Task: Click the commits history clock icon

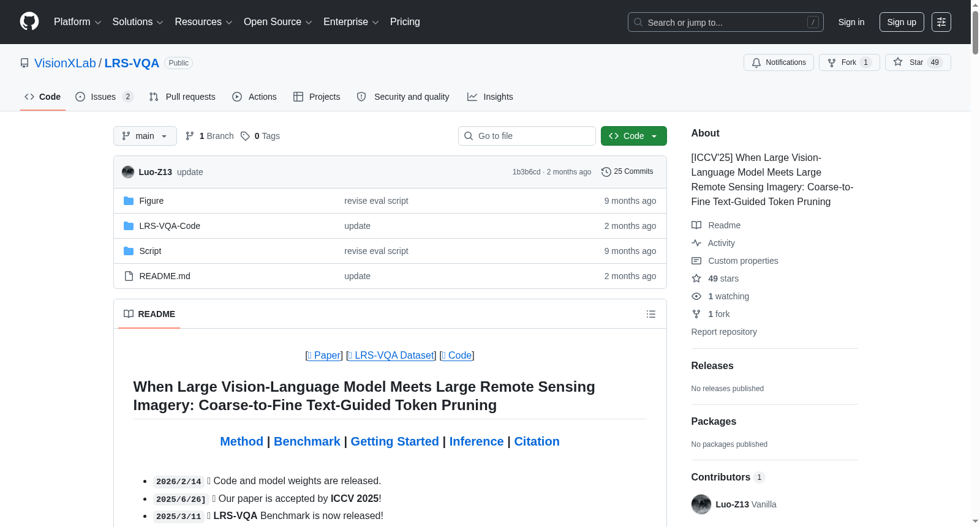Action: coord(606,172)
